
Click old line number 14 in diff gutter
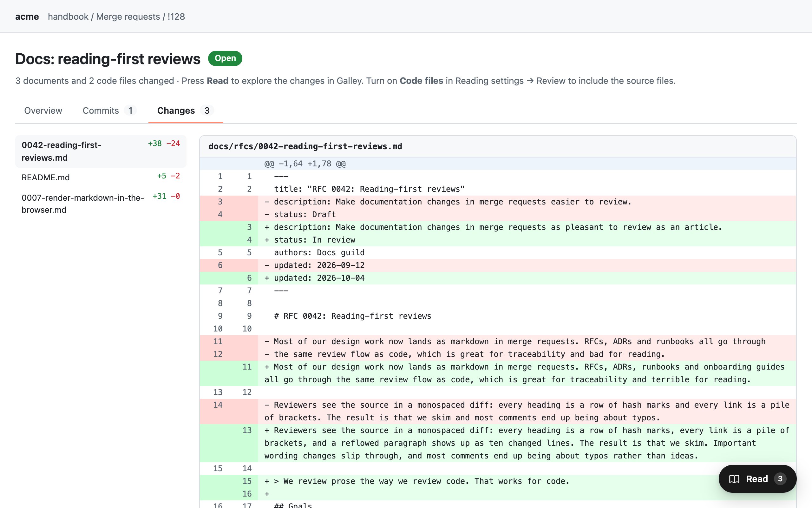(x=218, y=405)
